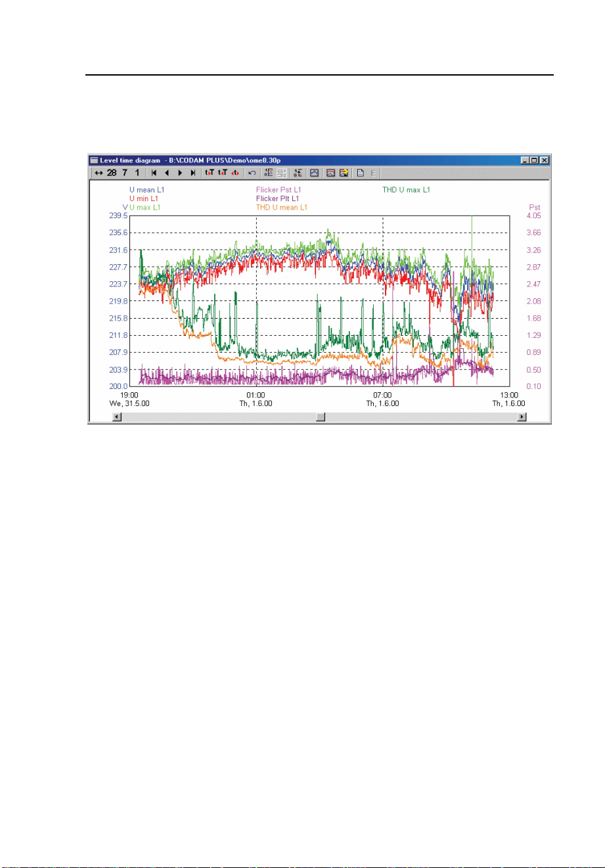This screenshot has width=605, height=868.
Task: Click the greyed-out channel list icon
Action: [x=282, y=173]
